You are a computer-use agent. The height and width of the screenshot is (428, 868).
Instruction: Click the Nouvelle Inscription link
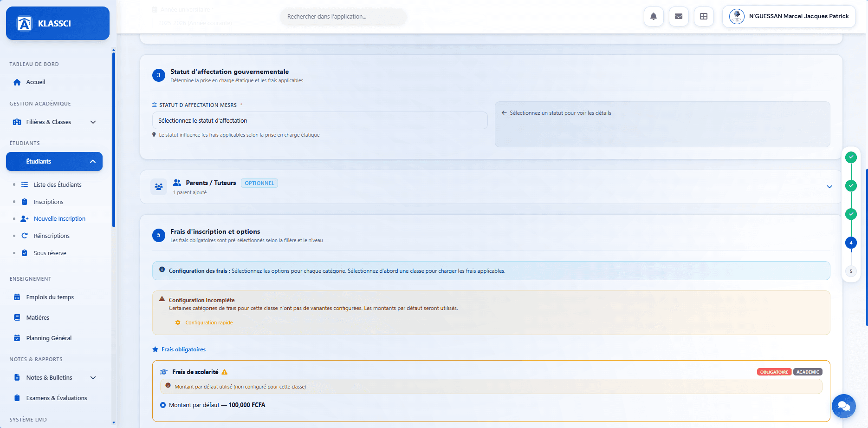click(x=59, y=219)
